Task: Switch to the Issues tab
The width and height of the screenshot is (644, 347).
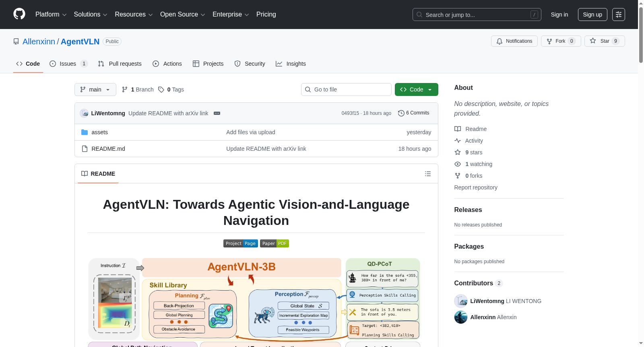Action: click(68, 64)
